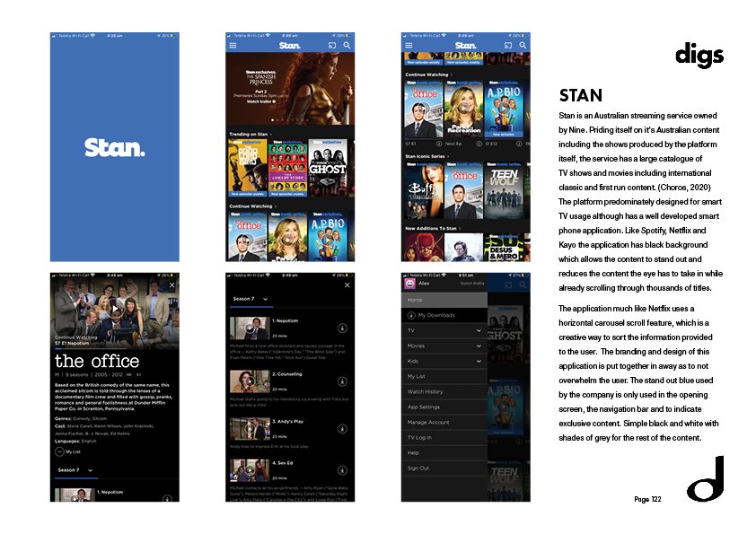Image resolution: width=756 pixels, height=534 pixels.
Task: Download episode 4. Sex Ed
Action: point(342,470)
